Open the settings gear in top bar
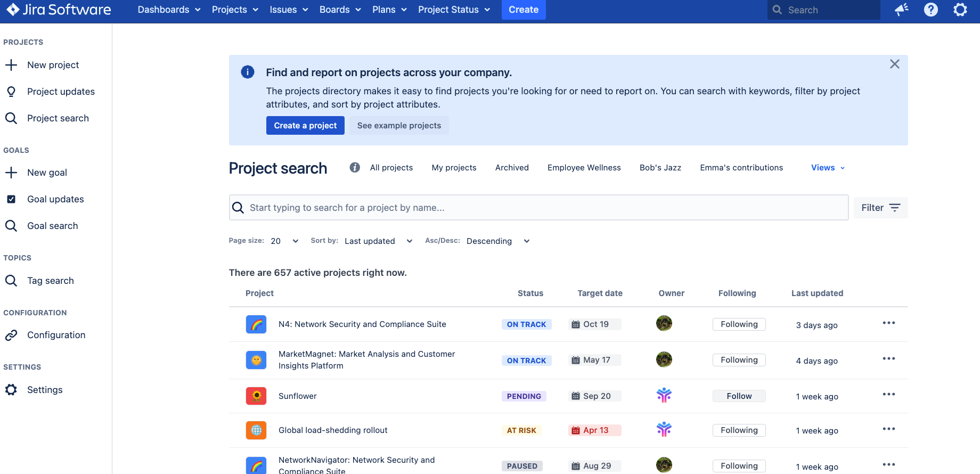This screenshot has width=980, height=474. tap(960, 10)
